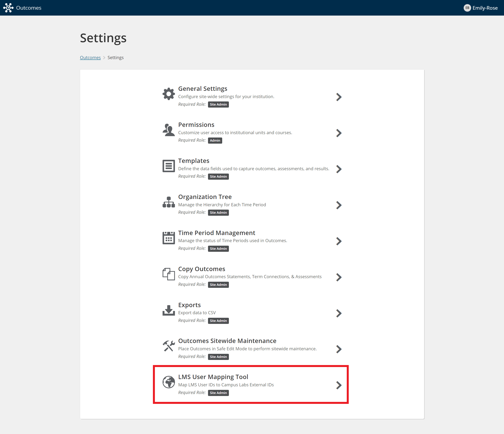Click the Time Period Management calendar icon
Image resolution: width=504 pixels, height=434 pixels.
click(169, 238)
